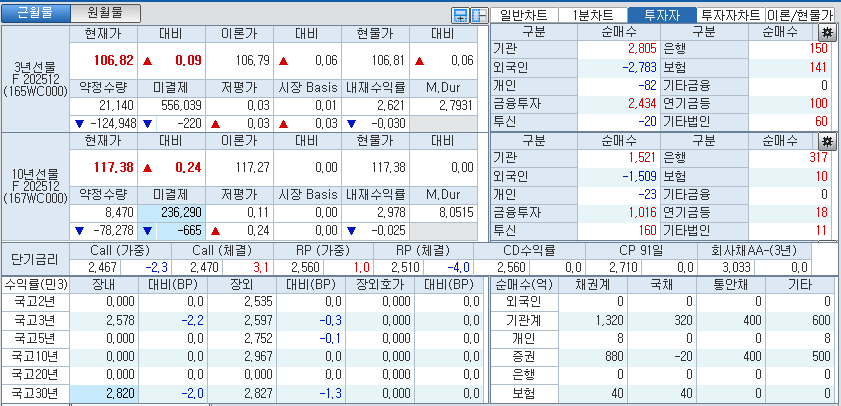This screenshot has height=406, width=841.
Task: Click 기관 net buy 2,805
Action: pos(642,49)
